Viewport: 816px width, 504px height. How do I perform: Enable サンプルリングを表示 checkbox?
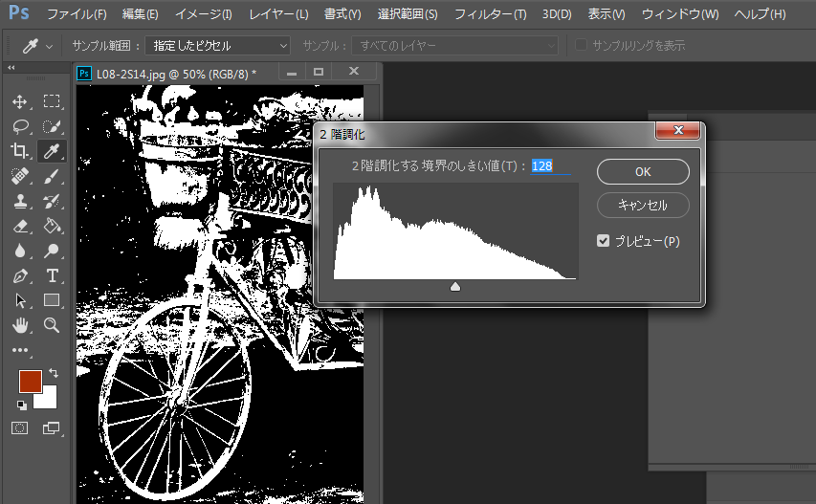pos(581,45)
